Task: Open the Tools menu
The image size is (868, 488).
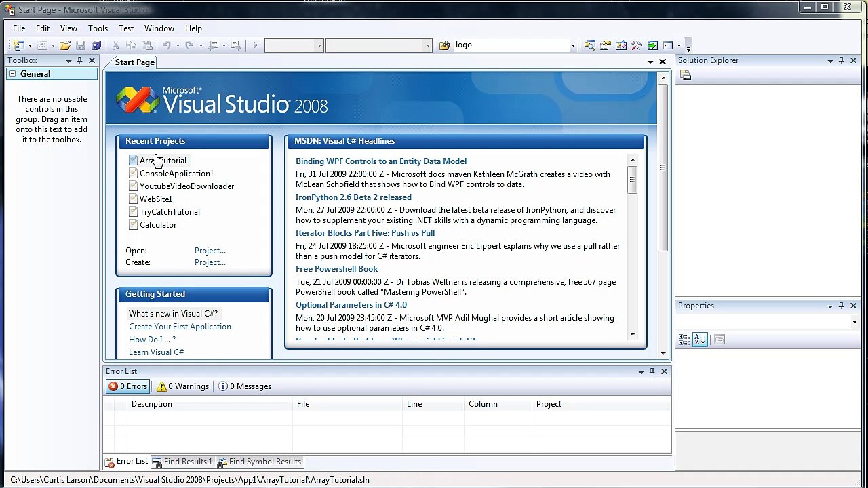Action: [x=98, y=28]
